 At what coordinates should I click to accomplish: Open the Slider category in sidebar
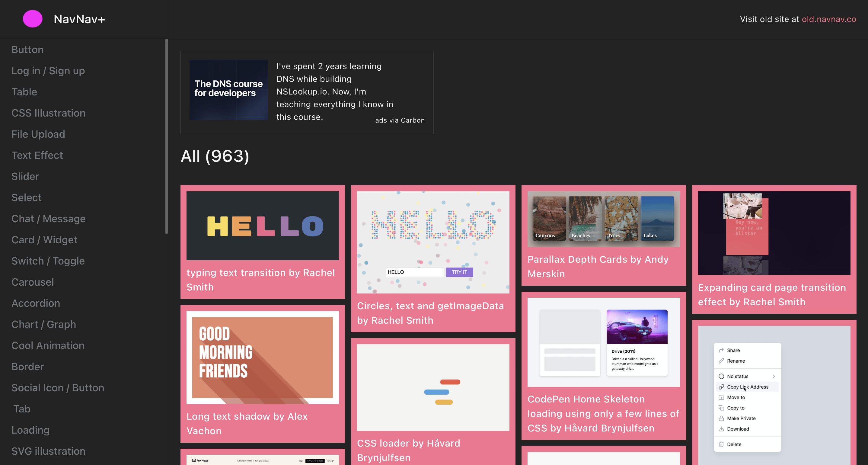point(25,176)
